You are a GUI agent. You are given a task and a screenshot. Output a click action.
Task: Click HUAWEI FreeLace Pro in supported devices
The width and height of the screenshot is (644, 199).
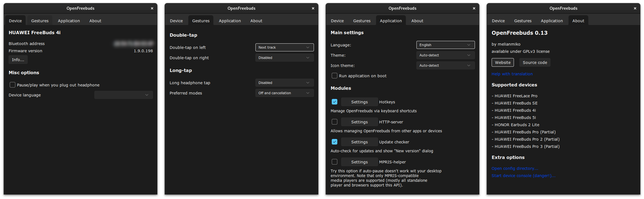[514, 96]
